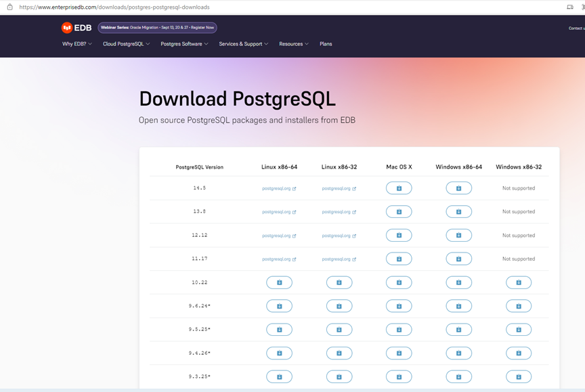The width and height of the screenshot is (585, 392).
Task: Download PostgreSQL 9.5.25 for Windows x86-64
Action: pos(458,329)
